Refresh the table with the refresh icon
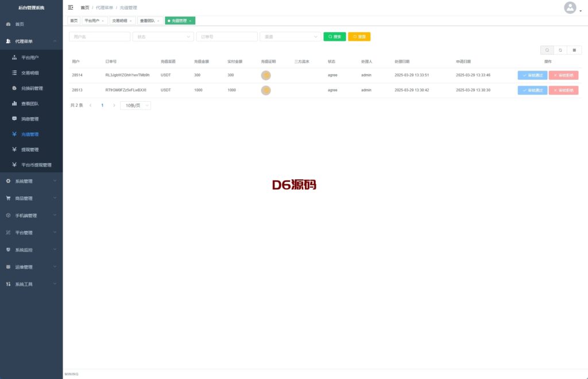 click(560, 50)
